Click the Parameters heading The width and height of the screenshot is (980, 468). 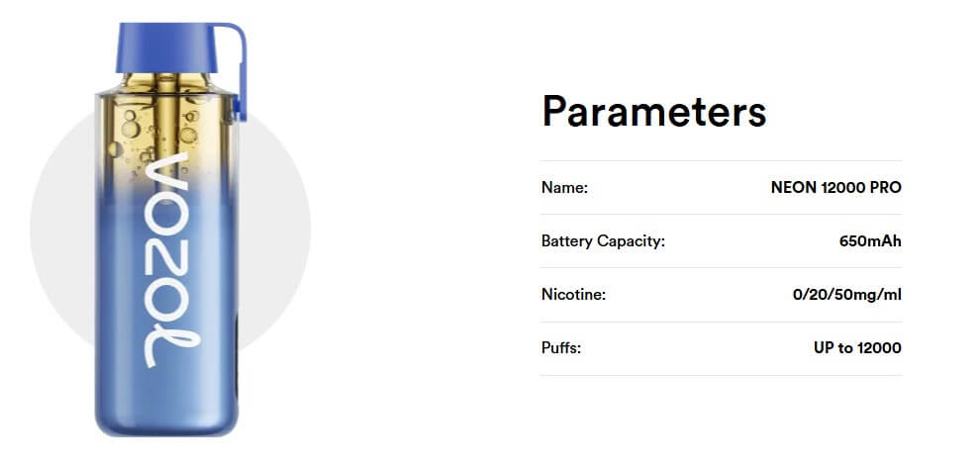click(x=653, y=111)
